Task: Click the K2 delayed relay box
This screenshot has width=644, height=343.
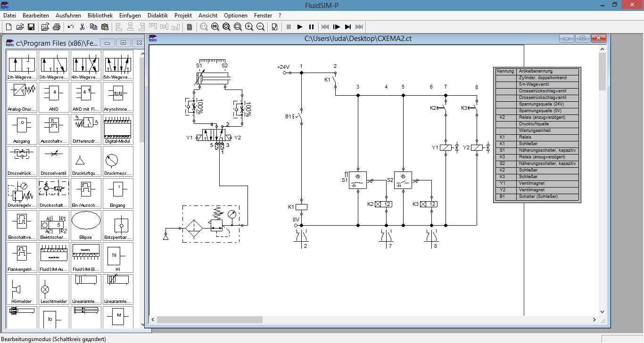Action: coord(383,204)
